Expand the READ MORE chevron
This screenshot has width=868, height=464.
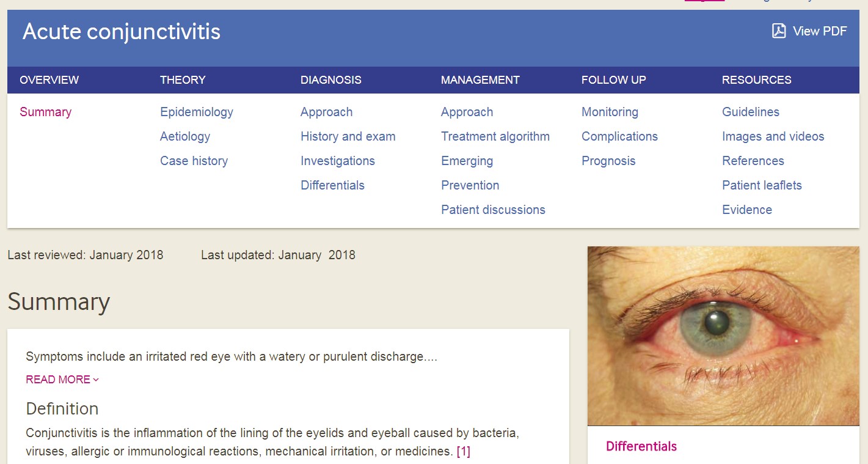[96, 380]
